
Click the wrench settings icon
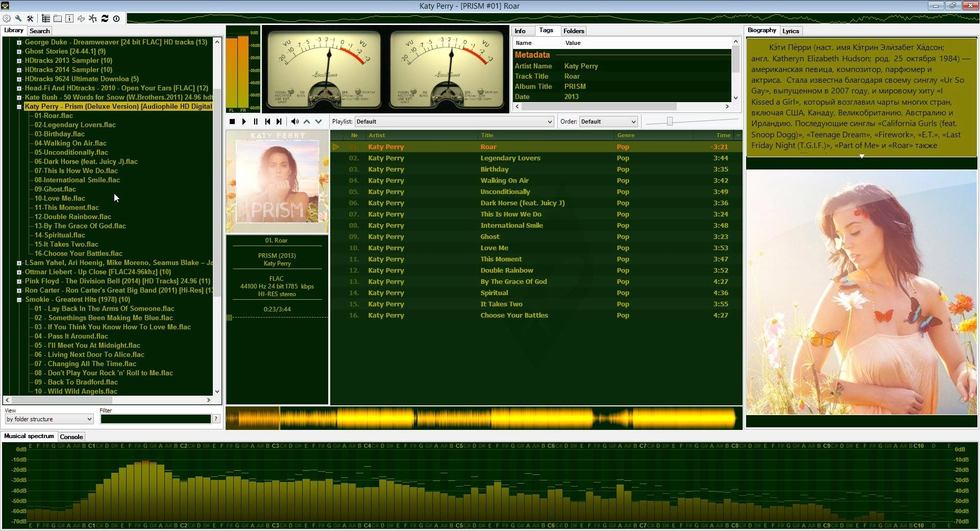18,18
